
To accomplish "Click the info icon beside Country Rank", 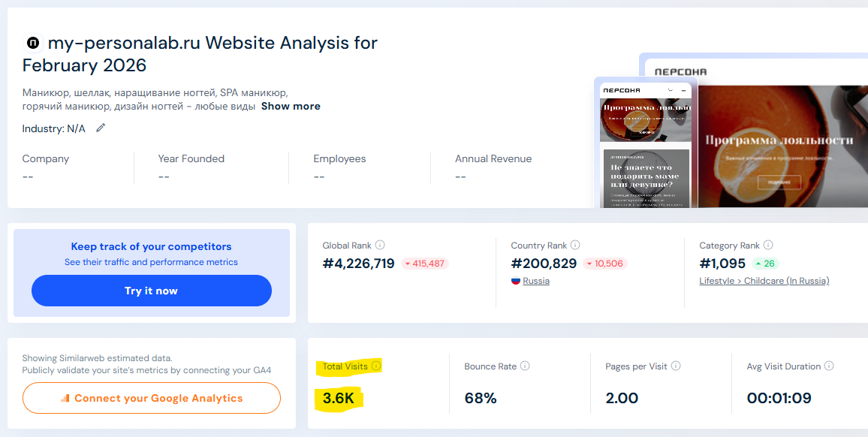I will pyautogui.click(x=575, y=246).
